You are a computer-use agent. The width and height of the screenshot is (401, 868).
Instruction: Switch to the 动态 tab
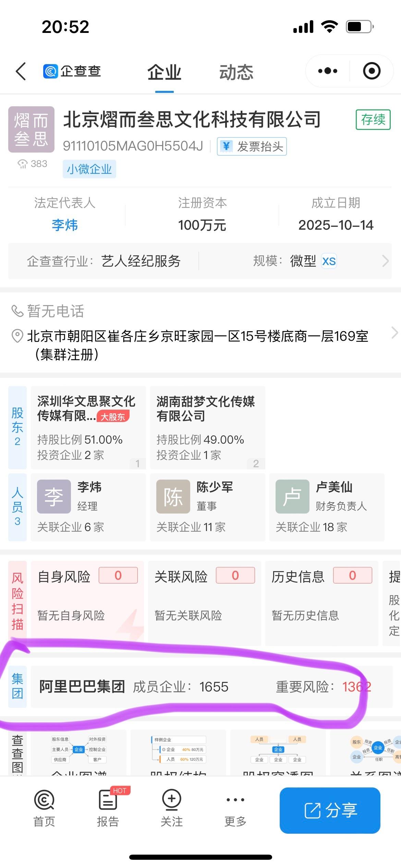coord(236,73)
